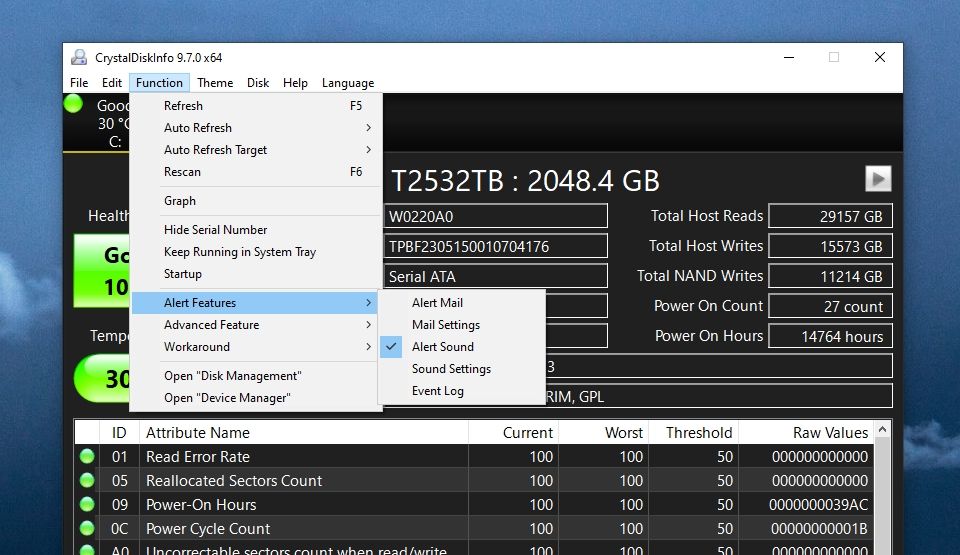Image resolution: width=960 pixels, height=555 pixels.
Task: Click the Total Host Reads value 29157 GB
Action: click(x=830, y=216)
